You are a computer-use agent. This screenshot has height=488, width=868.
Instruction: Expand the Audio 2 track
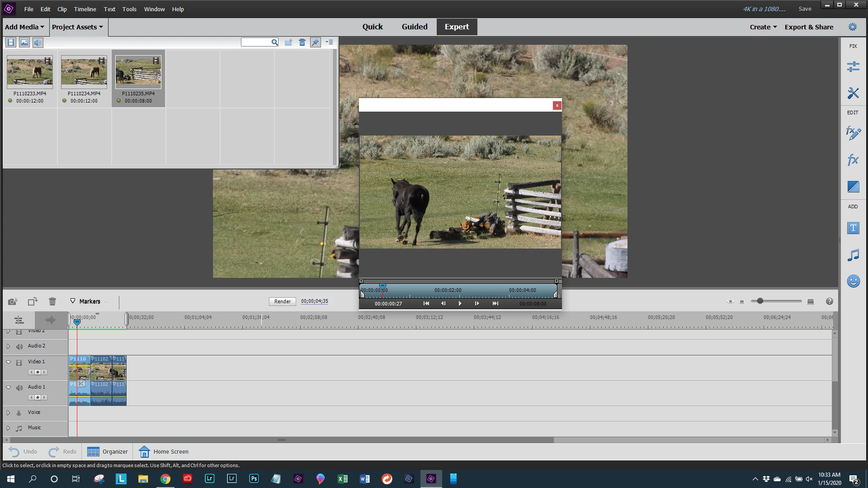(x=8, y=347)
